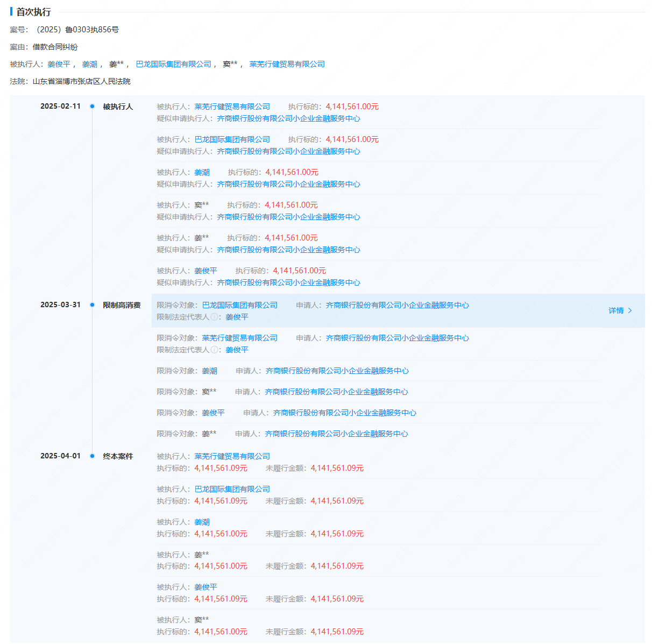The image size is (652, 644).
Task: Select 执行标的 amount in 姜潮 2025-02-11 entry
Action: (x=292, y=173)
